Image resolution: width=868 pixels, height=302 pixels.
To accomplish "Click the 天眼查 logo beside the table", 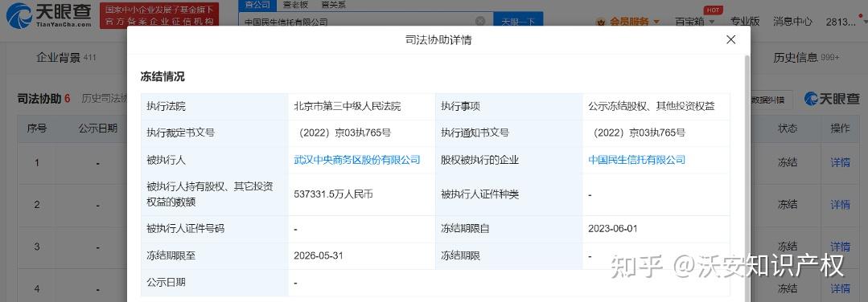I will 832,99.
